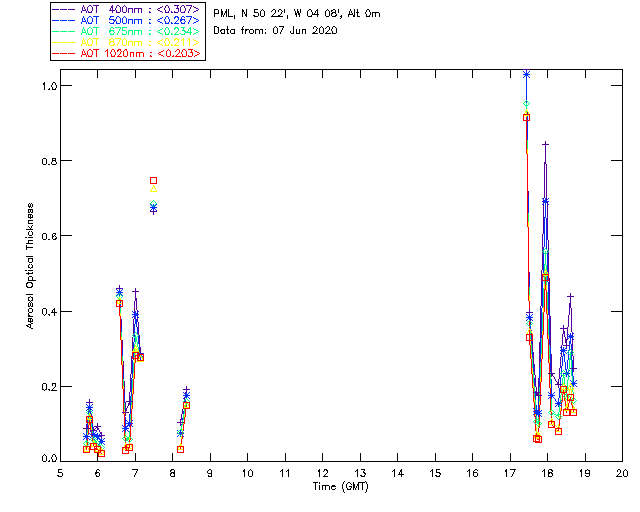
Task: Click the yellow triangle outlier marker below red square
Action: click(153, 189)
